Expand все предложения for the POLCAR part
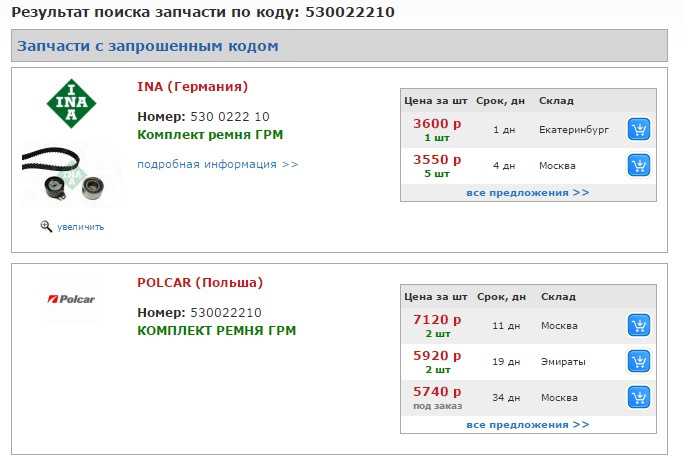 tap(527, 424)
